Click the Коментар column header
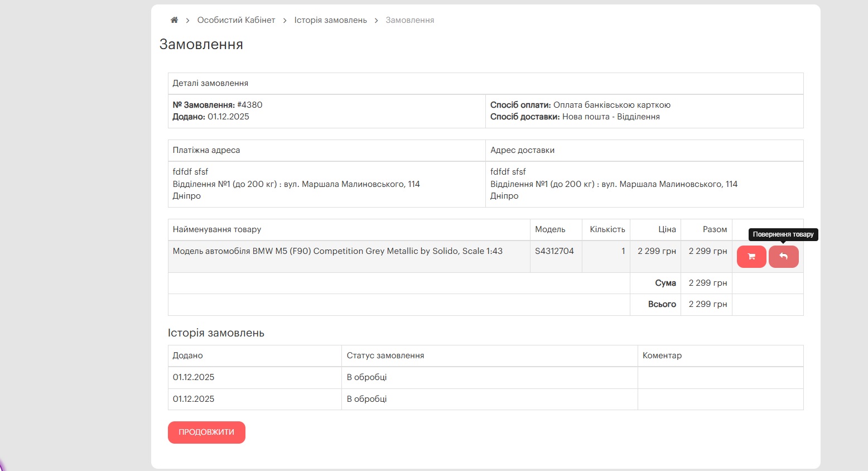The height and width of the screenshot is (471, 868). (662, 355)
